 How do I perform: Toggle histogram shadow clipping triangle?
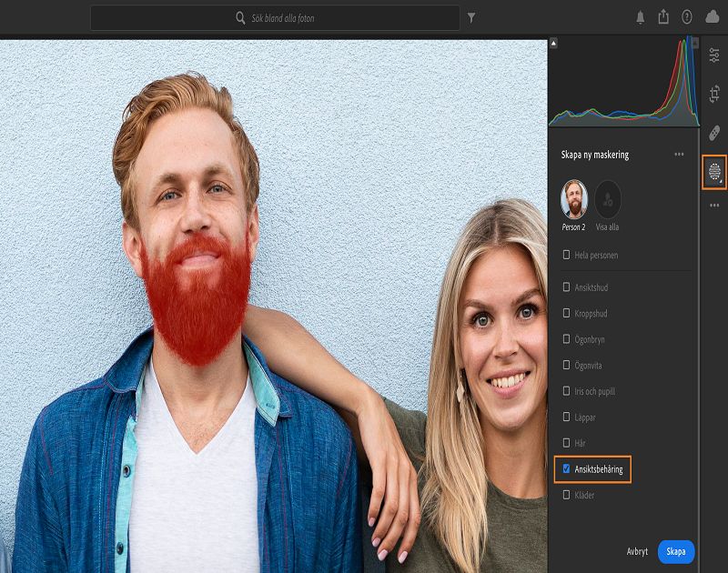click(553, 44)
